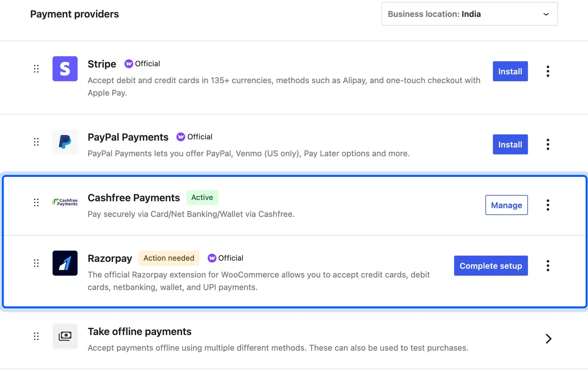Open the more options menu for PayPal Payments

[548, 144]
